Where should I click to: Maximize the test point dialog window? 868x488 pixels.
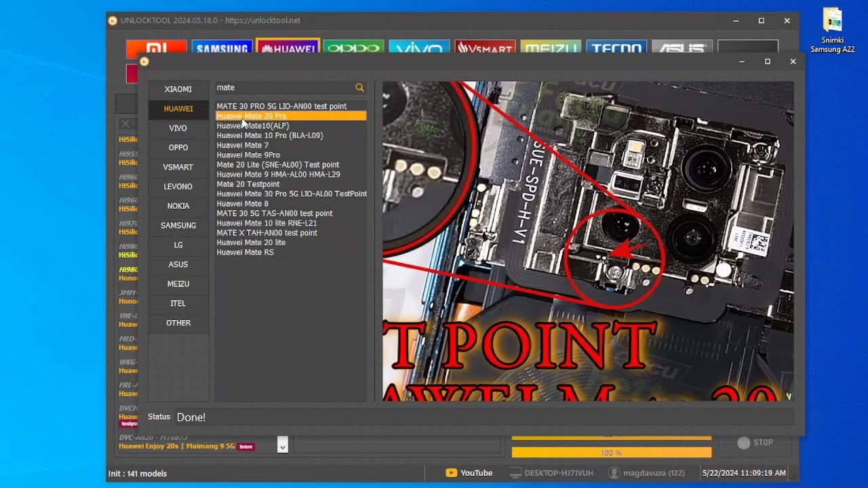pos(768,62)
